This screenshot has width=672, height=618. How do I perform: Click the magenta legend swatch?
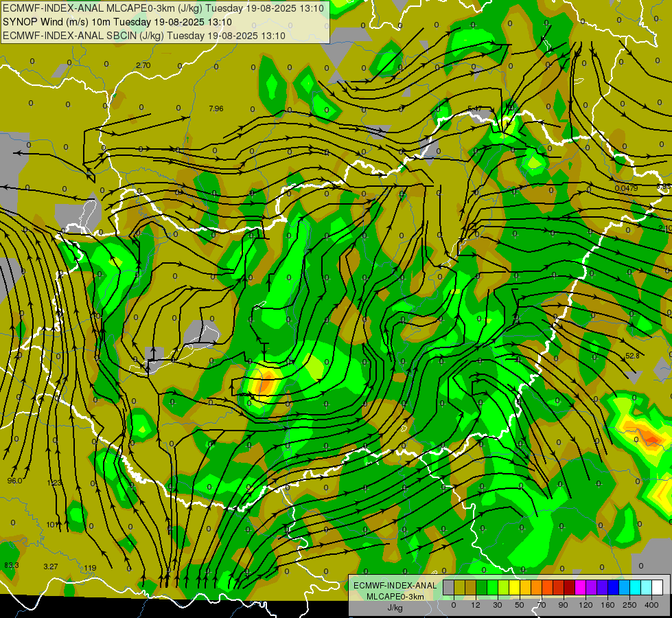click(581, 588)
